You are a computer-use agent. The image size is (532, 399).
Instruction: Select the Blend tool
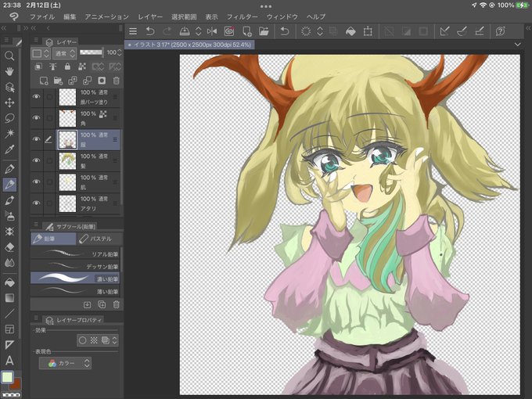9,263
